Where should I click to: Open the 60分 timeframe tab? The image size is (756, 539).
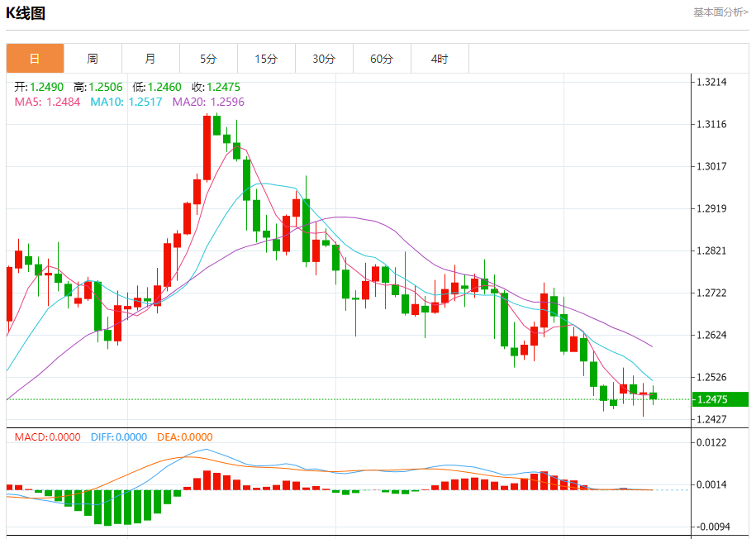pos(383,59)
